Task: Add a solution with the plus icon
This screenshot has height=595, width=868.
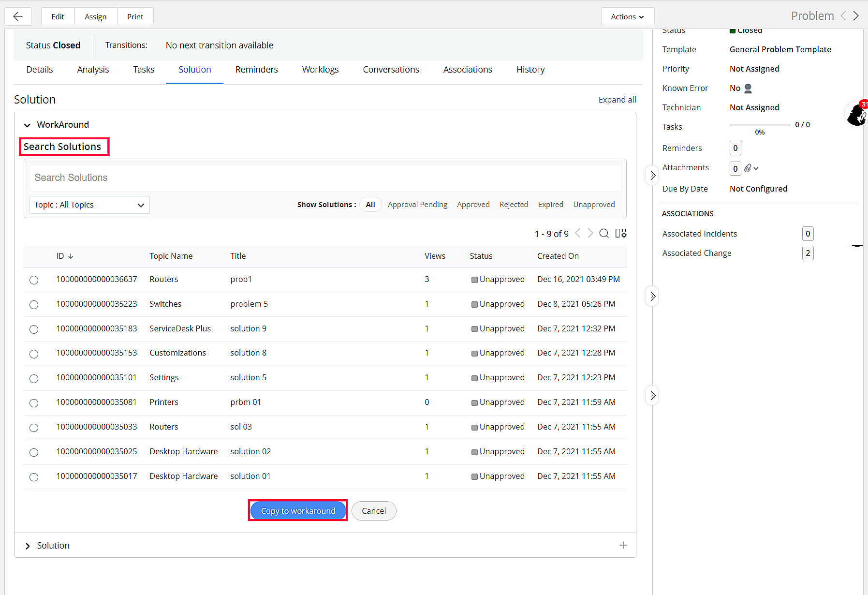Action: [623, 545]
